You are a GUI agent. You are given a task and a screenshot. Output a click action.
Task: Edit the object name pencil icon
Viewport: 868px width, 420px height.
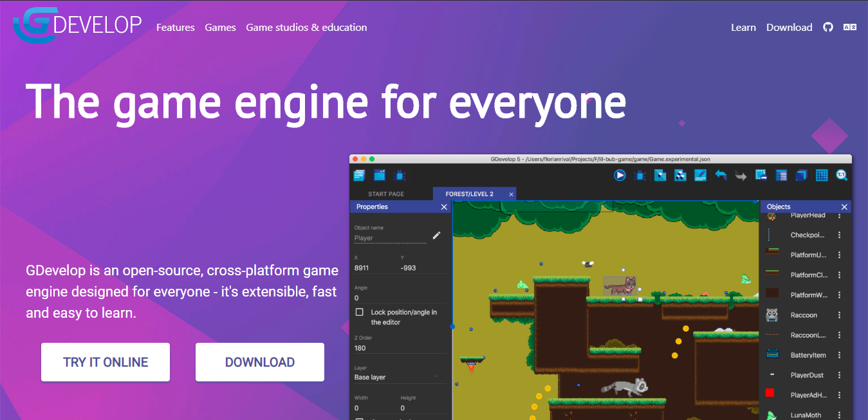point(436,235)
